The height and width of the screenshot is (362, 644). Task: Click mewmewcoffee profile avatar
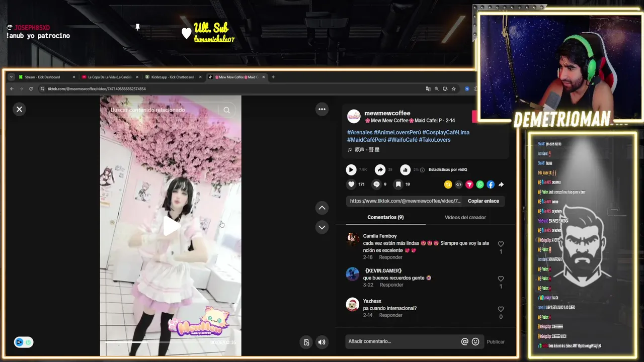click(x=354, y=116)
